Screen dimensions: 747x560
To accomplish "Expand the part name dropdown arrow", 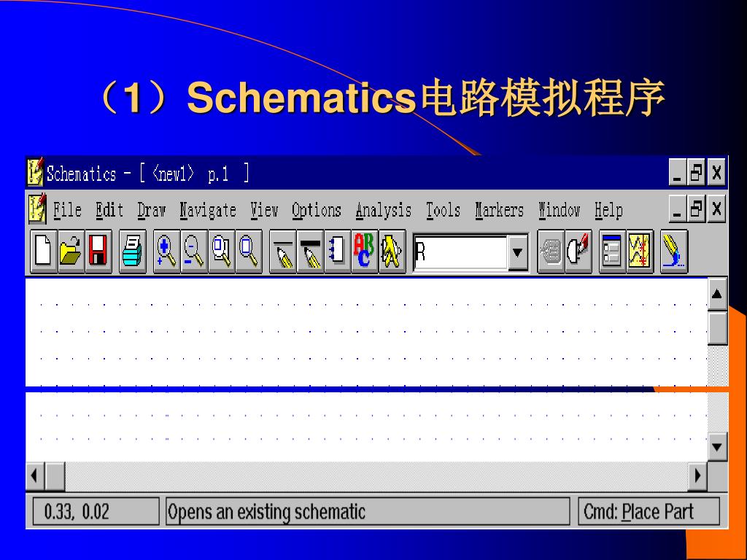I will [x=517, y=252].
